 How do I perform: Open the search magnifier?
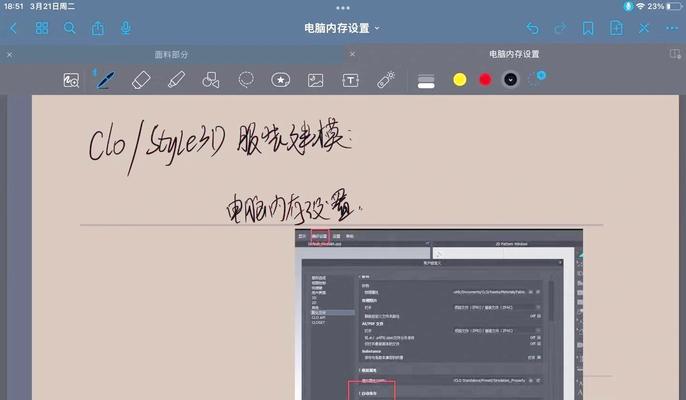(70, 28)
